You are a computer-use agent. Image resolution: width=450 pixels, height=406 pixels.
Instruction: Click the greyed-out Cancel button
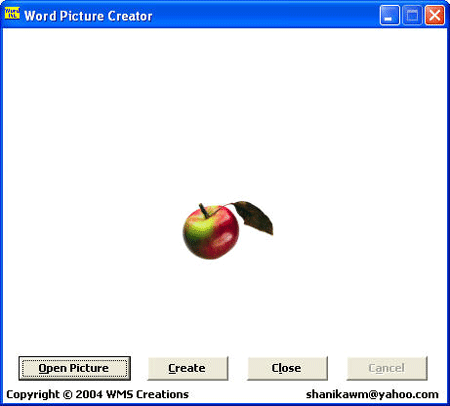[x=387, y=368]
